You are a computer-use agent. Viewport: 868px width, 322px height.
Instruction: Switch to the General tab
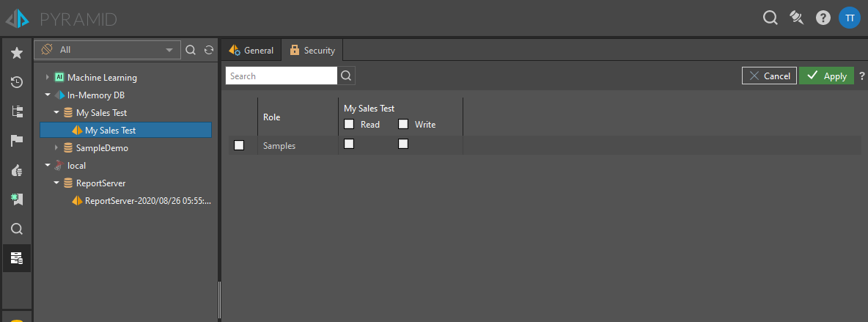(x=251, y=51)
